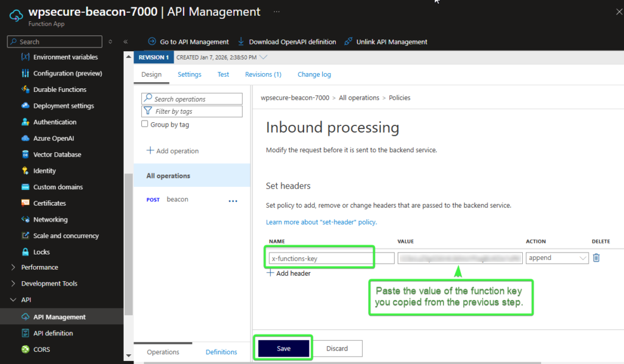This screenshot has height=364, width=624.
Task: Click the Locks padlock icon
Action: (x=26, y=252)
